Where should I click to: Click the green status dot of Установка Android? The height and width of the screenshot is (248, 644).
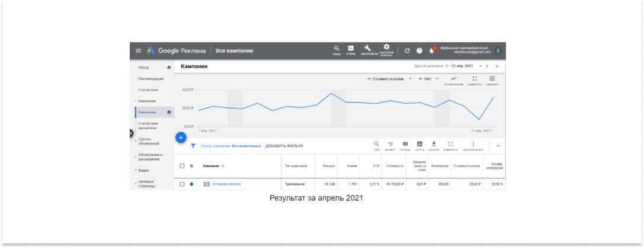point(191,185)
